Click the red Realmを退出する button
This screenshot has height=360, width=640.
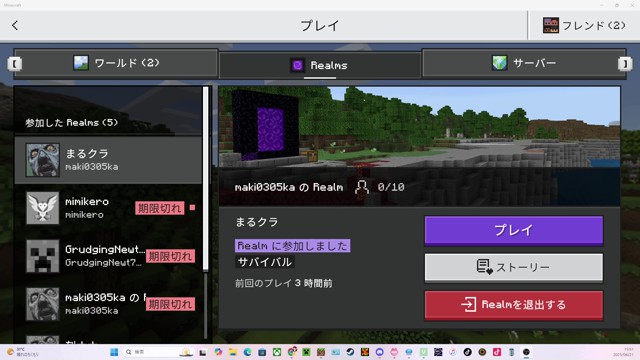pos(513,304)
